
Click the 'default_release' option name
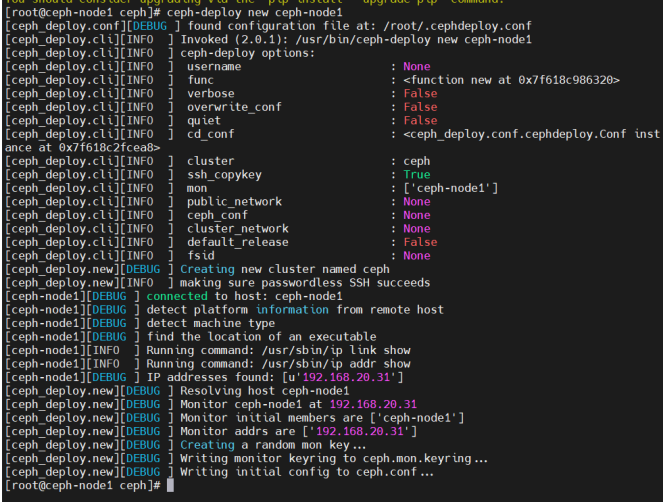(x=238, y=243)
